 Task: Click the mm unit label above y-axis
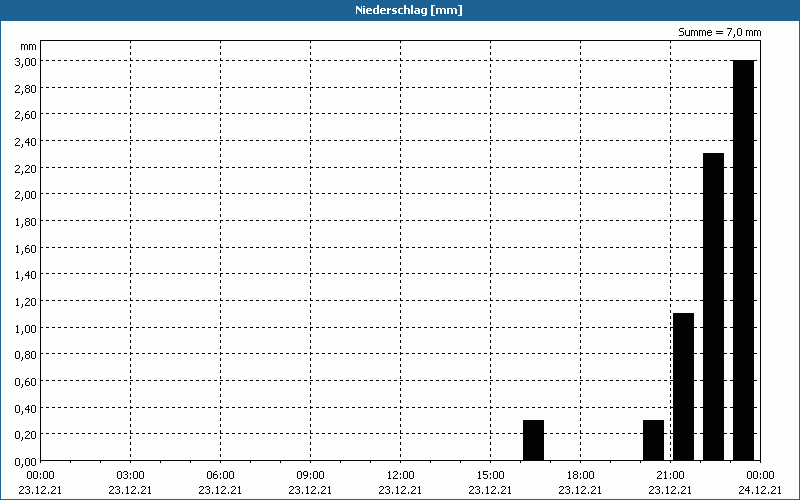28,47
